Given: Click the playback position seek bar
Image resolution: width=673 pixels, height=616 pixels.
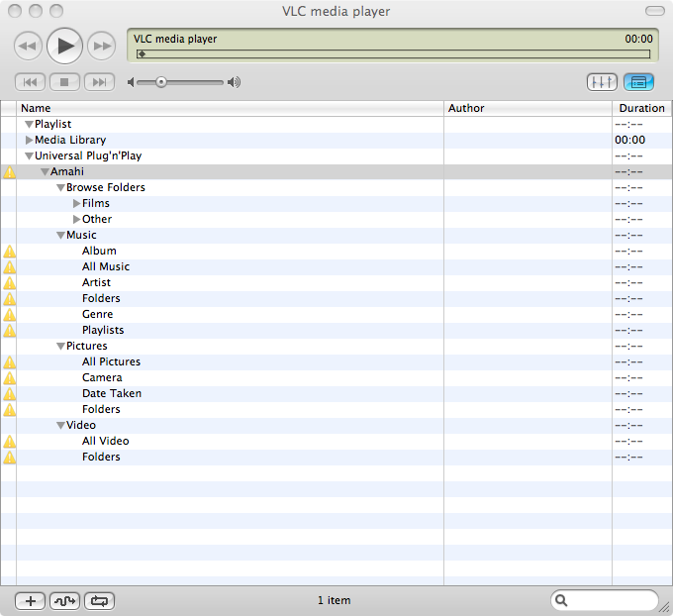Looking at the screenshot, I should click(x=393, y=54).
